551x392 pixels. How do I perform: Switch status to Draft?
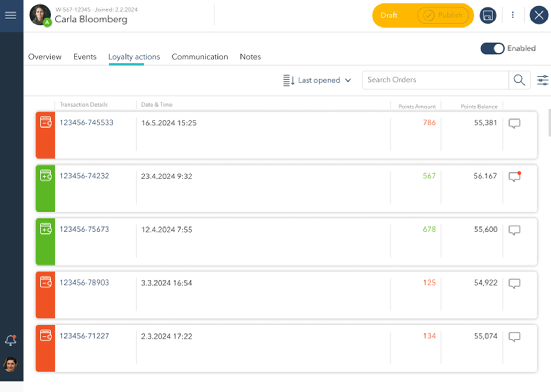click(389, 15)
